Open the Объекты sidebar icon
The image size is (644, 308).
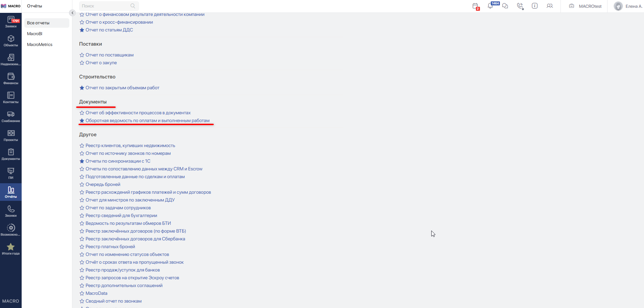click(x=11, y=41)
